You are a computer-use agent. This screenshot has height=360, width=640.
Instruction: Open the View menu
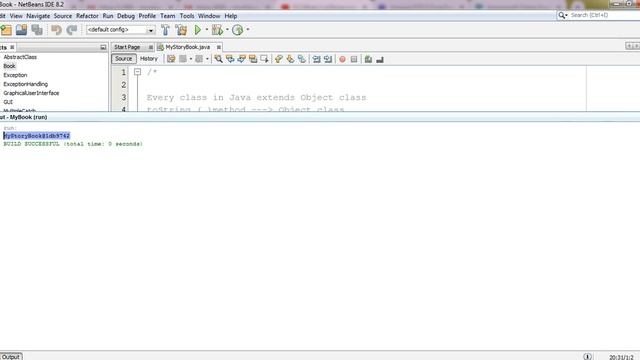pyautogui.click(x=16, y=16)
